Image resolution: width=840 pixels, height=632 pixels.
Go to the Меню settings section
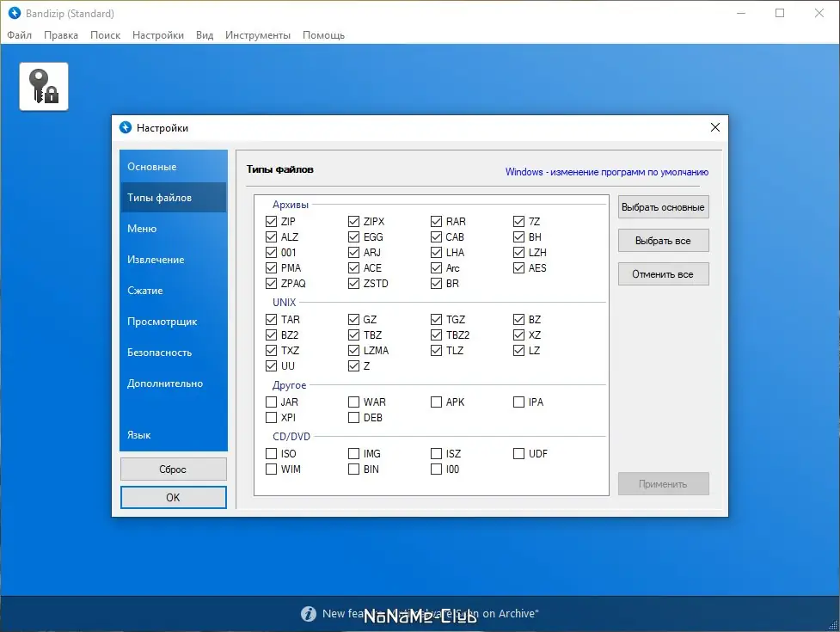173,229
